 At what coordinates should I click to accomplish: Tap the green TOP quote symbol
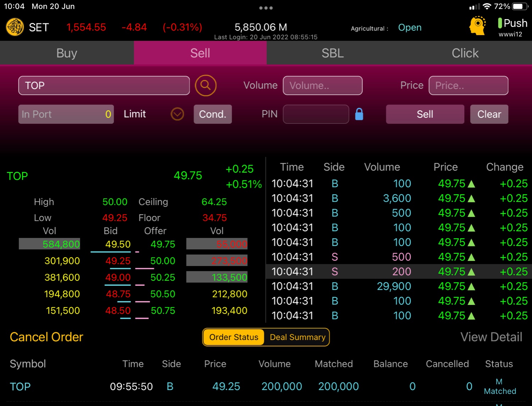tap(17, 176)
